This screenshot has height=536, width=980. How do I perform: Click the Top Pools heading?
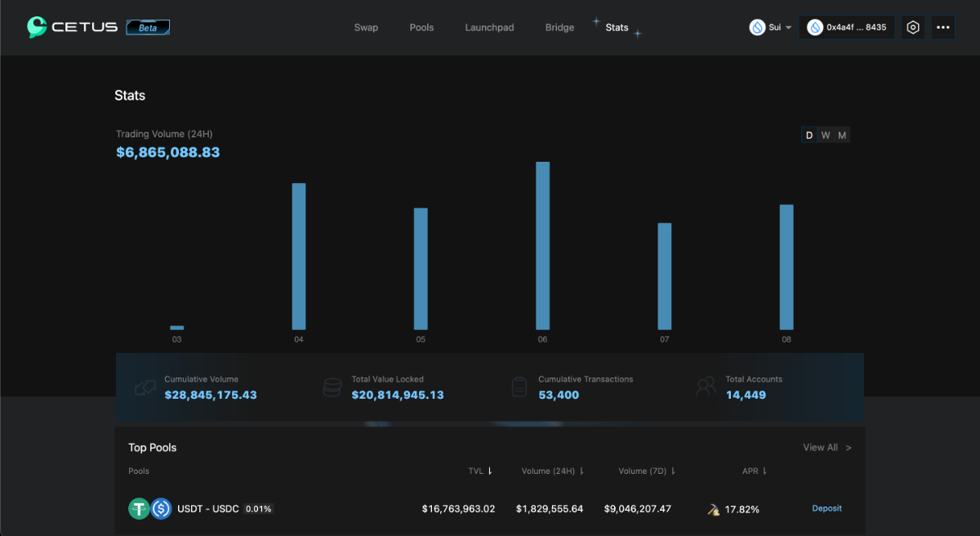pos(153,448)
